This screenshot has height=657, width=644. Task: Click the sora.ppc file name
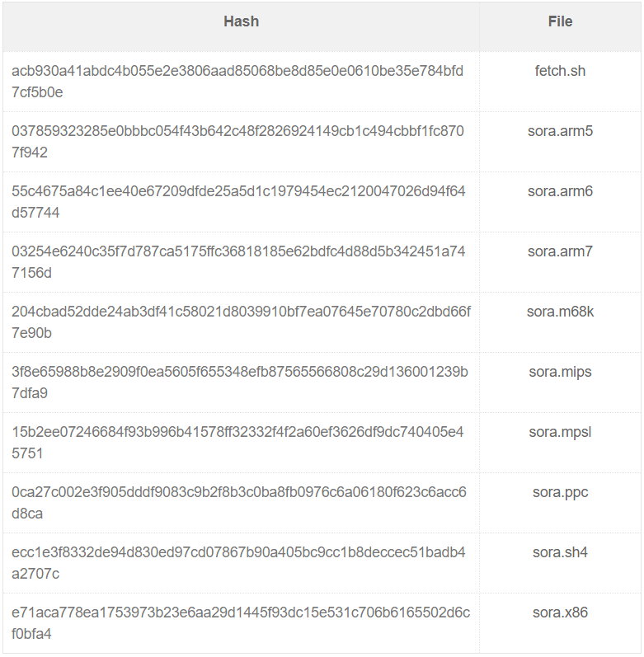coord(560,492)
